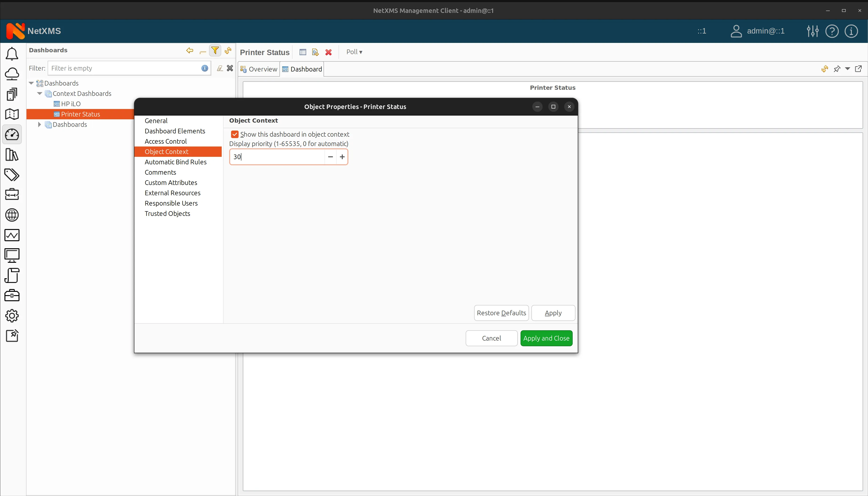Uncheck Show this dashboard in object context
Viewport: 868px width, 496px height.
tap(235, 134)
